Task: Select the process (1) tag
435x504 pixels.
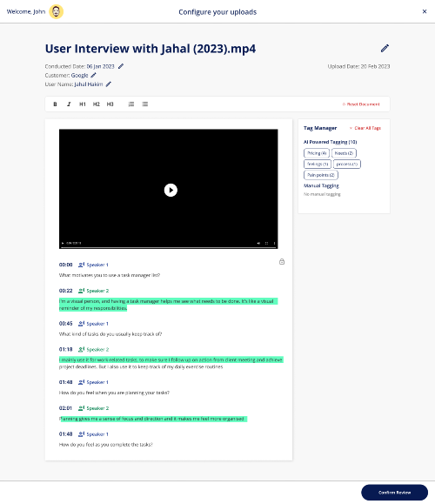Action: pos(347,164)
